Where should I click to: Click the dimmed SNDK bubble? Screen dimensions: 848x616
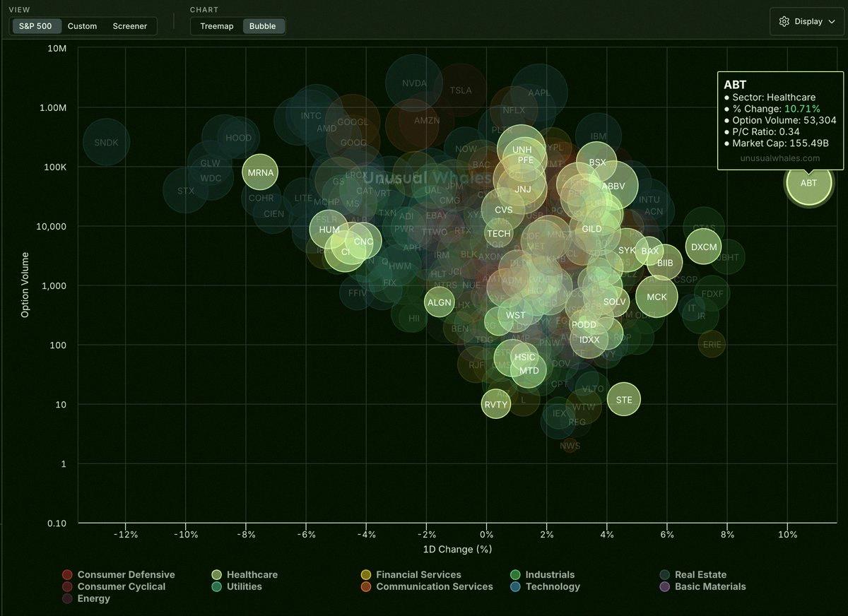click(x=106, y=143)
